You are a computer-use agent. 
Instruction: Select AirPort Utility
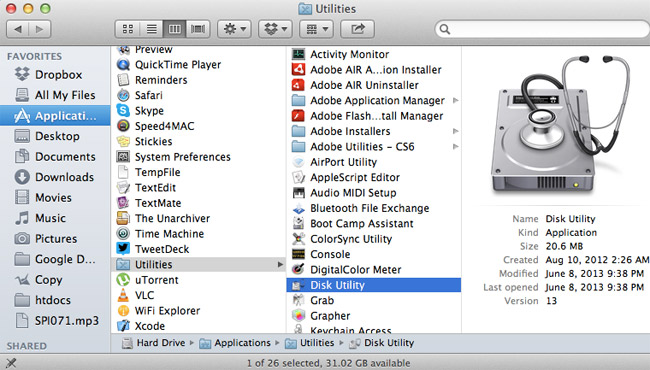374,162
